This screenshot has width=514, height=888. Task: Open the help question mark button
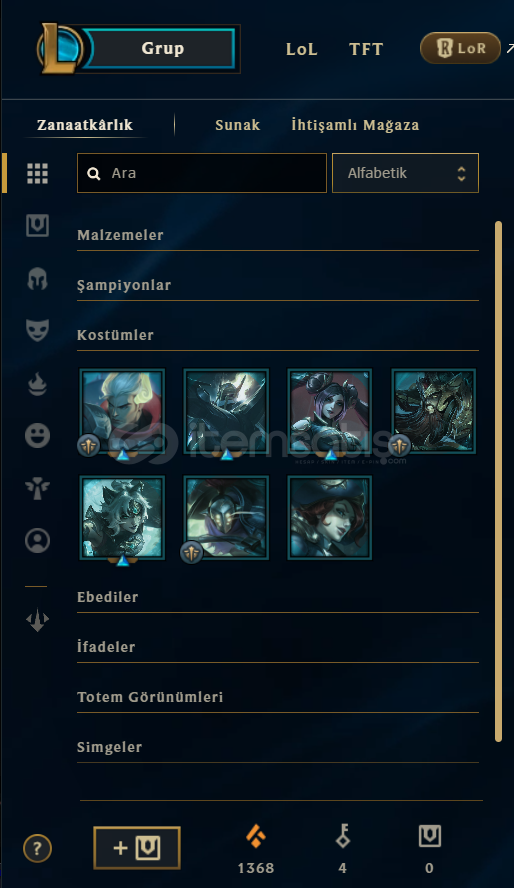pos(37,848)
